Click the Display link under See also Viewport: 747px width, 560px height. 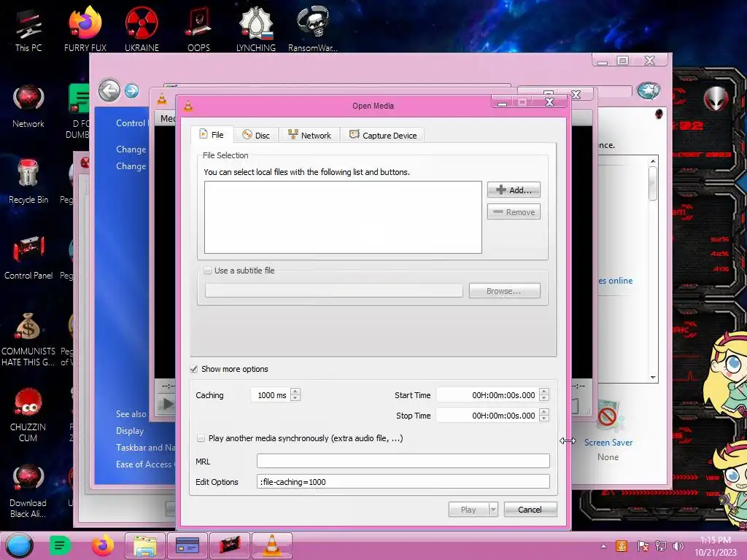[x=130, y=430]
